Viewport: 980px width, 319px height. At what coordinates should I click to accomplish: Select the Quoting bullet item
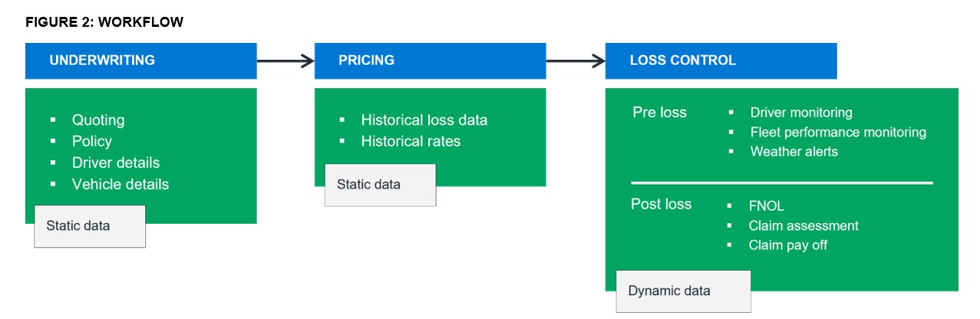pyautogui.click(x=98, y=120)
